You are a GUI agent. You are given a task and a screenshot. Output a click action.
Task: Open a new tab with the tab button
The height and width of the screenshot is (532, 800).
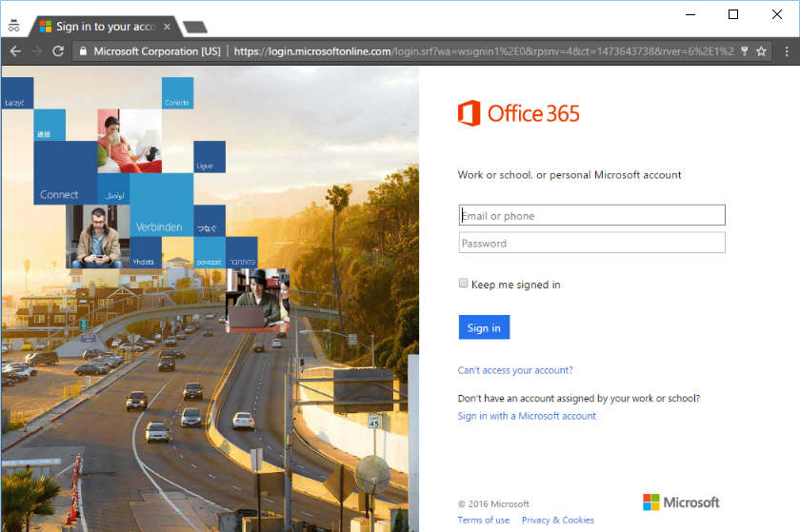click(x=195, y=27)
